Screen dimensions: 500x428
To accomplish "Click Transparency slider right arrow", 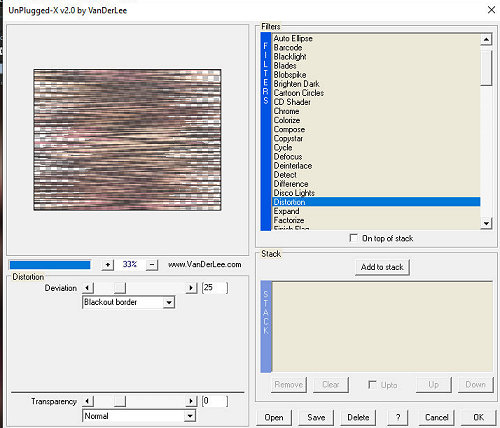I will pyautogui.click(x=191, y=401).
